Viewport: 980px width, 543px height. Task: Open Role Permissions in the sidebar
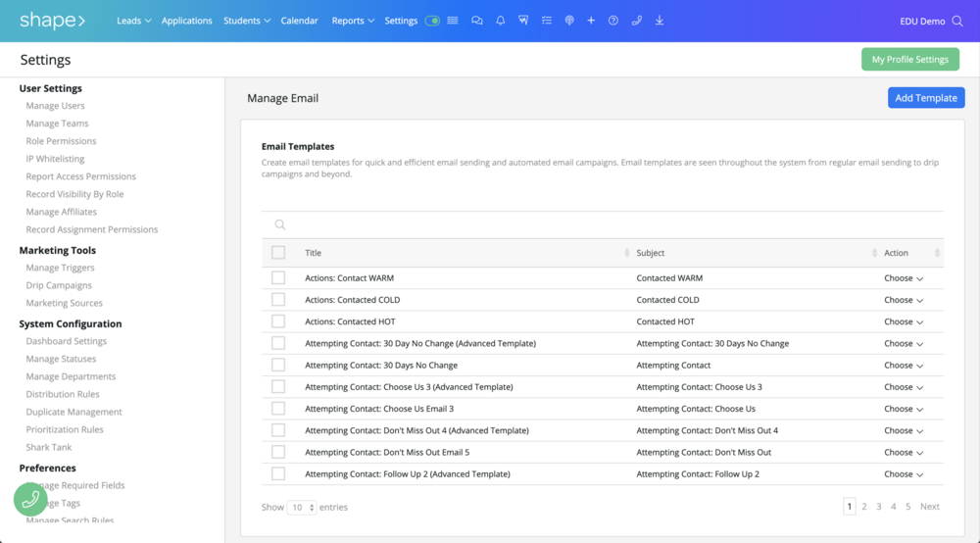pos(61,141)
